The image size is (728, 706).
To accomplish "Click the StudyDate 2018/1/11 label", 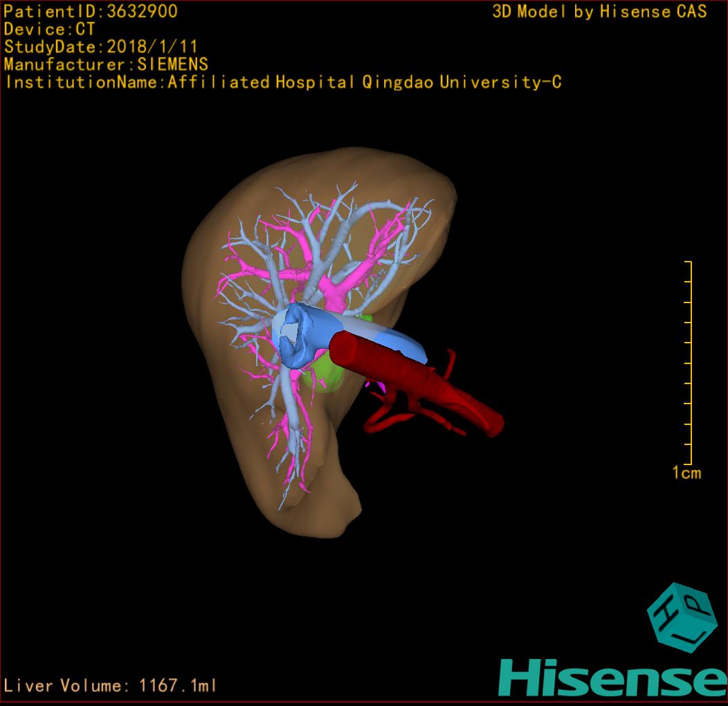I will coord(101,47).
